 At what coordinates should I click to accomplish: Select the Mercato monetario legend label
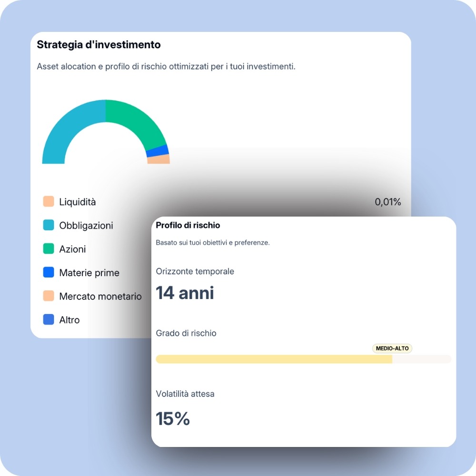pos(100,297)
